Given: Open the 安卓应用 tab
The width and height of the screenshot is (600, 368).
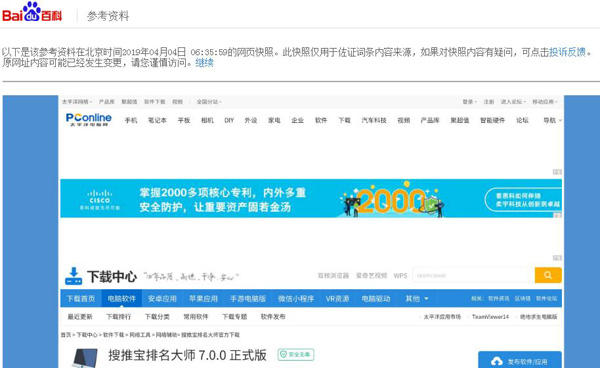Looking at the screenshot, I should (x=162, y=298).
